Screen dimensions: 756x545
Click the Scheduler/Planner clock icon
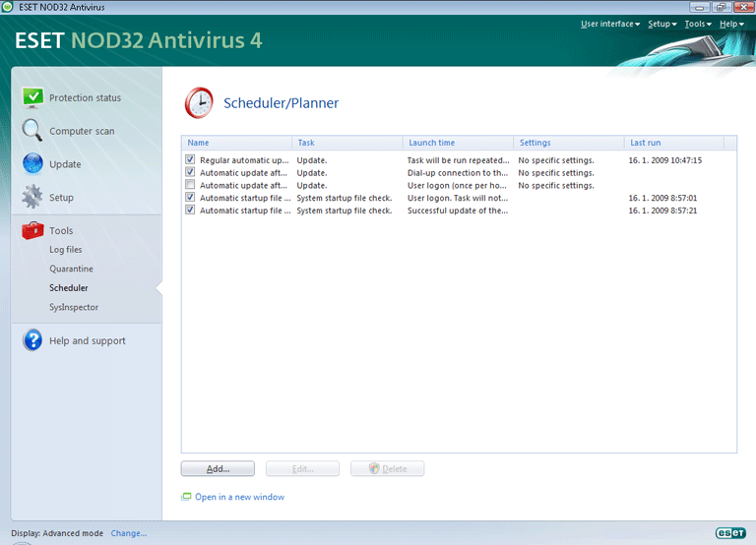click(199, 102)
